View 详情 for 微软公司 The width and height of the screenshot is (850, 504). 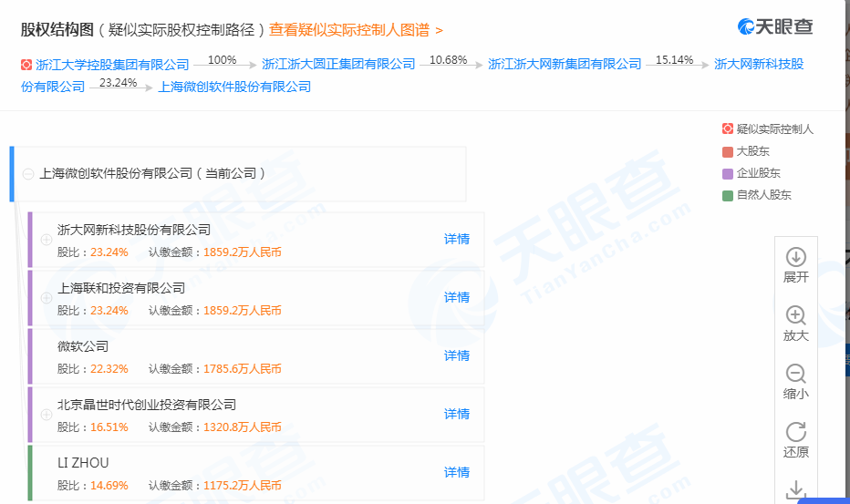pos(456,356)
